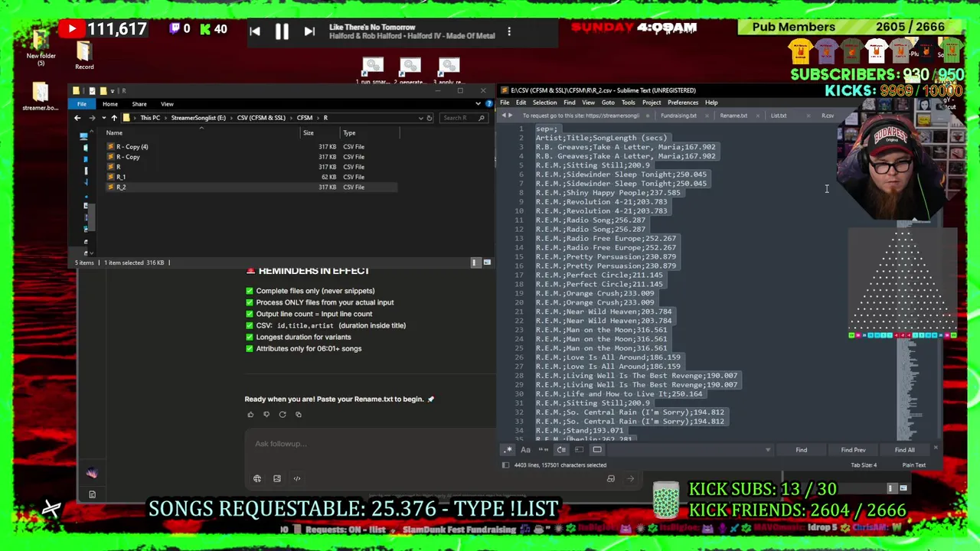
Task: Click CSV (CFSM & SSL) breadcrumb
Action: pyautogui.click(x=261, y=118)
